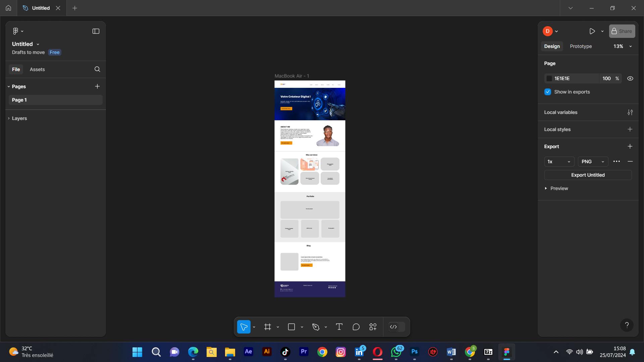The height and width of the screenshot is (362, 644).
Task: Toggle Dev Mode code switch
Action: click(x=397, y=327)
